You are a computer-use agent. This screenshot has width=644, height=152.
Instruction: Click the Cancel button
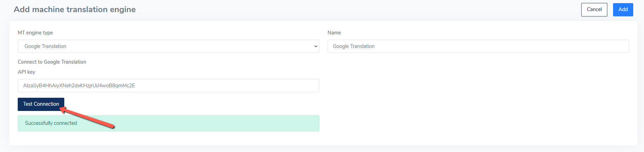[x=594, y=10]
